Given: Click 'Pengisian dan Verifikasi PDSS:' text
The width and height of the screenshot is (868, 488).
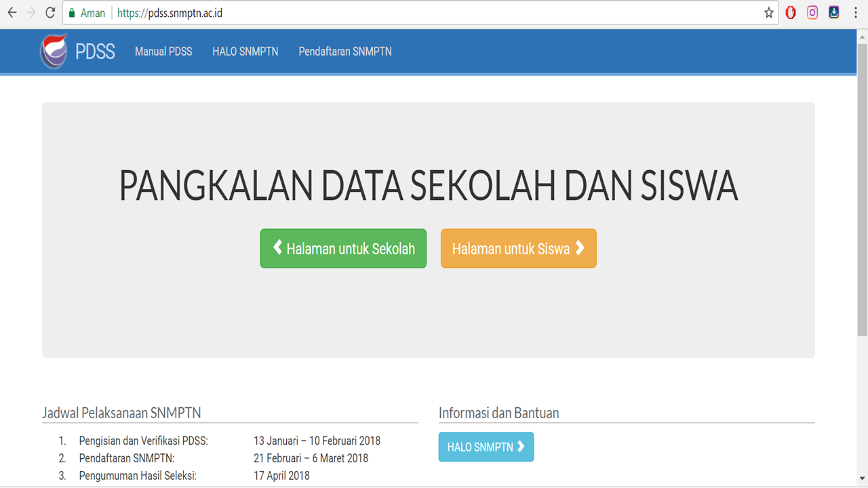Looking at the screenshot, I should pos(143,441).
